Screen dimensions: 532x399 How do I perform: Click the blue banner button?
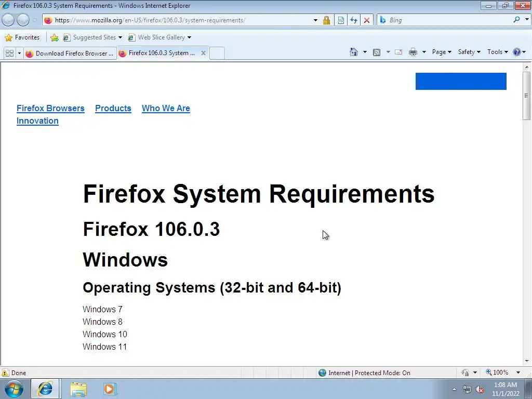461,81
